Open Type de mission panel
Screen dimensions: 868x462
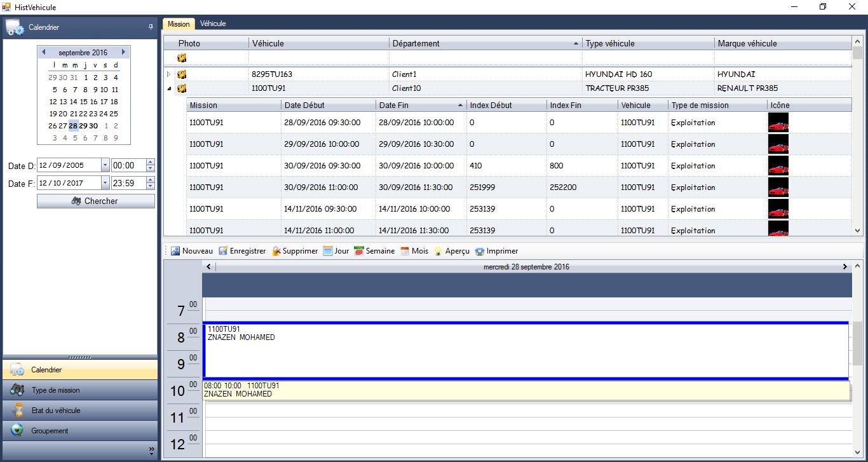coord(80,390)
